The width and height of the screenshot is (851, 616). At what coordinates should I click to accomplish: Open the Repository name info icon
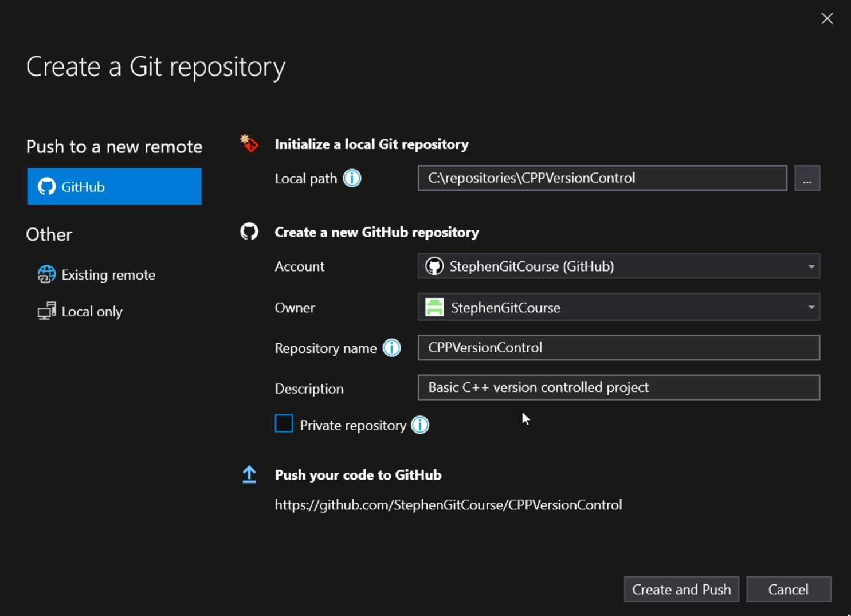coord(391,348)
